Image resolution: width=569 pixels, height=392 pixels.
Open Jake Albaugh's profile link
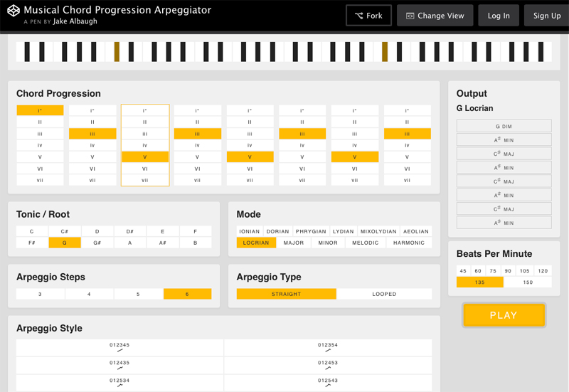tap(75, 21)
